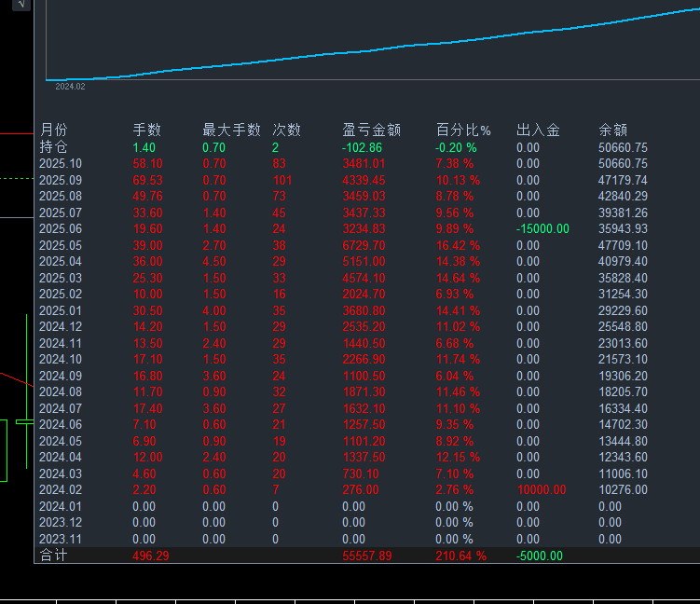The width and height of the screenshot is (700, 604).
Task: Select the 2024.11 month row label
Action: pyautogui.click(x=61, y=343)
